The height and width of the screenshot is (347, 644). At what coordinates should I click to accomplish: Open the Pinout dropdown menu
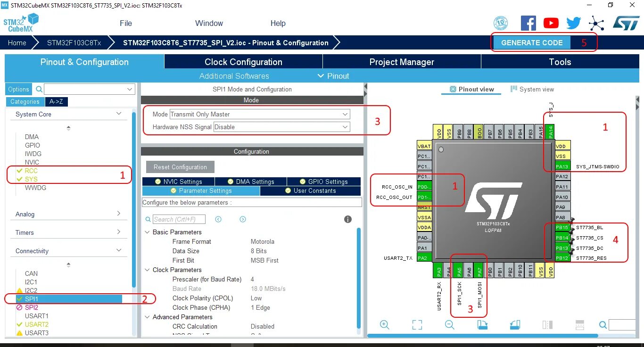pyautogui.click(x=333, y=76)
